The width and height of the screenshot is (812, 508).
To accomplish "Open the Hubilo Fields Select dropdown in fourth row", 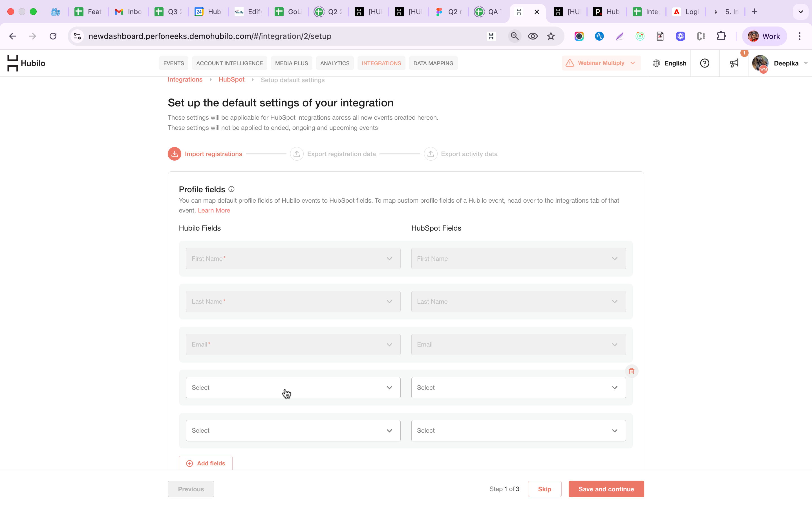I will [293, 388].
